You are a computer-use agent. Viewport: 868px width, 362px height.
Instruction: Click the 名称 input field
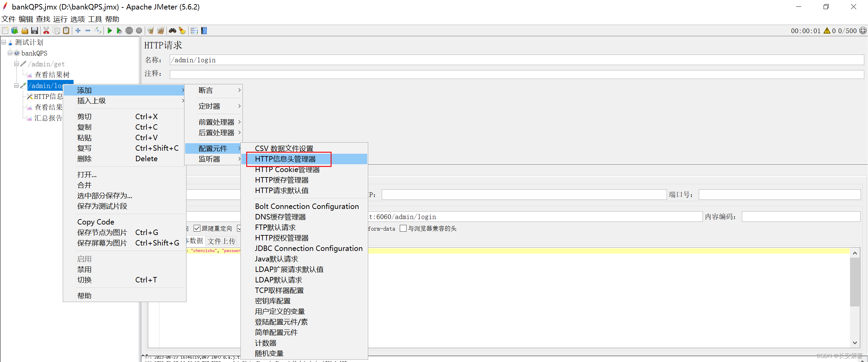click(517, 60)
